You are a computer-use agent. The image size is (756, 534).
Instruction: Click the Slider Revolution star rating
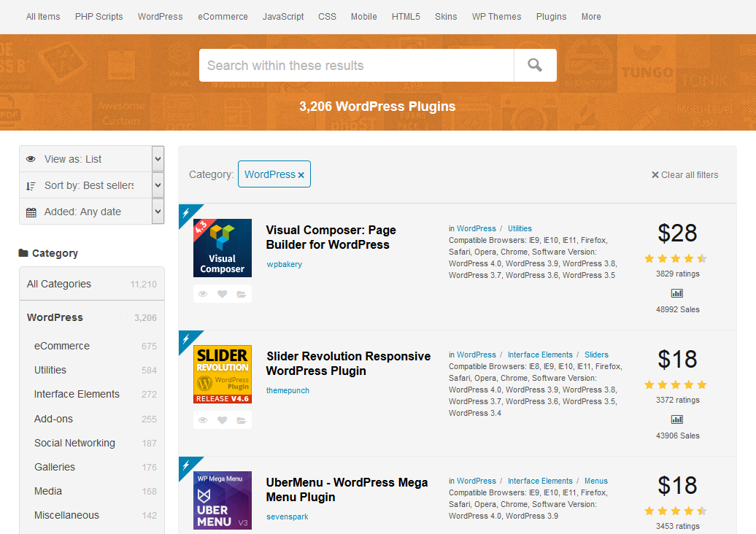click(x=676, y=384)
